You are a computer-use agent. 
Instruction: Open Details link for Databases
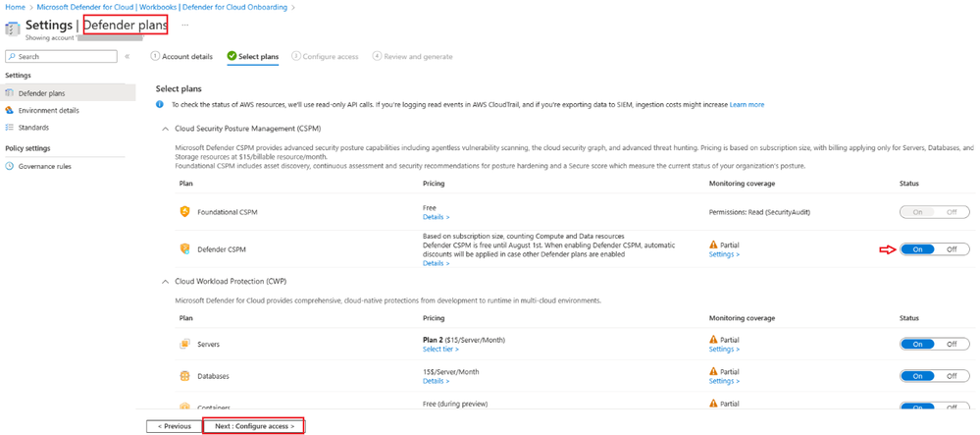pyautogui.click(x=437, y=381)
